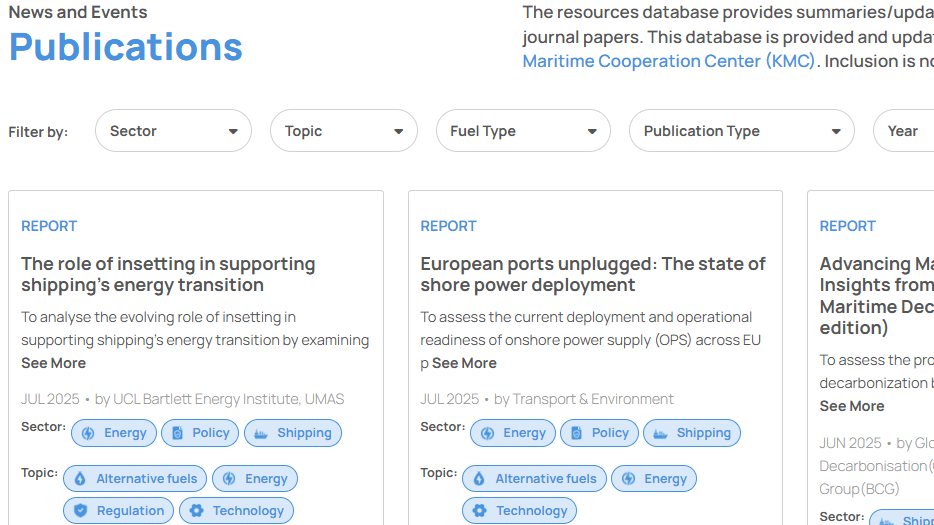Open the Topic filter dropdown
934x525 pixels.
pyautogui.click(x=343, y=131)
